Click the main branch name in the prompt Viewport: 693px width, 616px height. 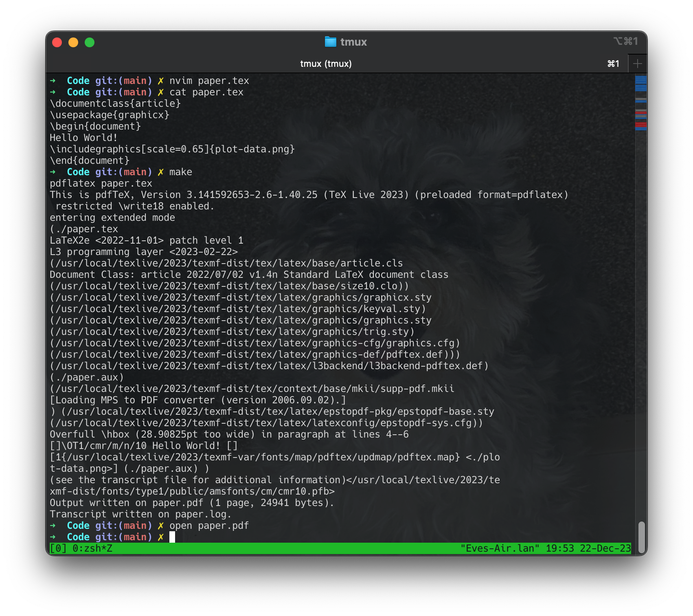(135, 537)
